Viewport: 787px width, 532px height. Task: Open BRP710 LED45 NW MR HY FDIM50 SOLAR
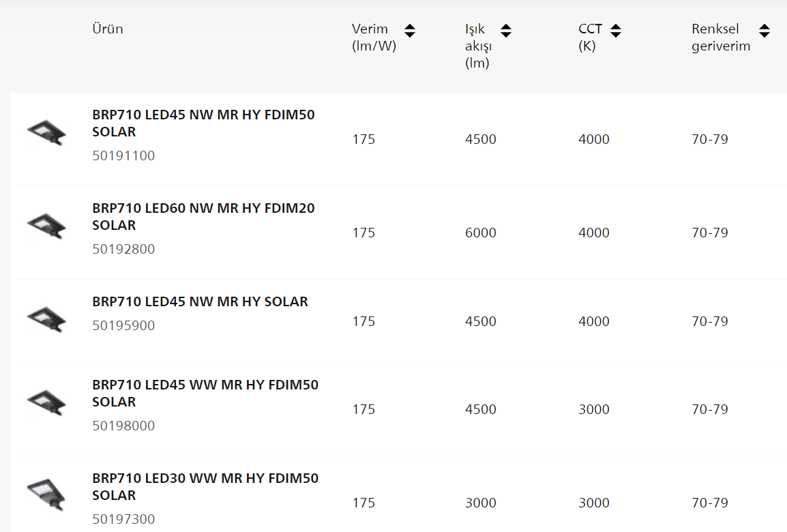point(203,123)
